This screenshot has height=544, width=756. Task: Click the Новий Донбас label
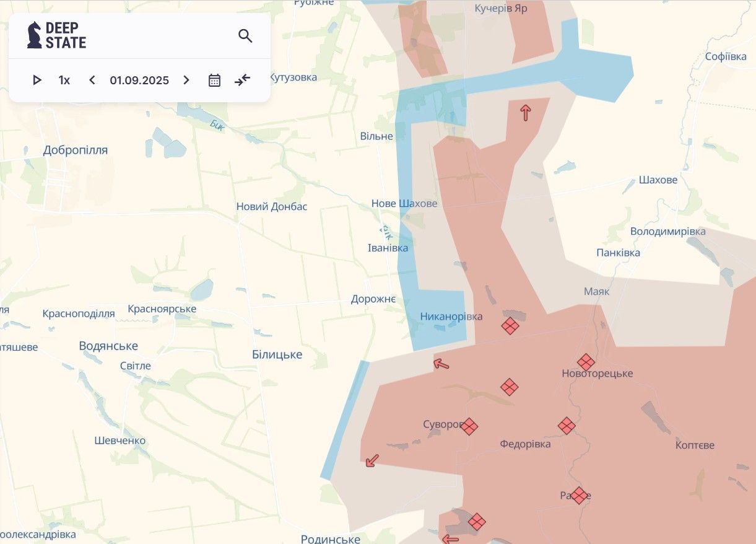point(272,206)
